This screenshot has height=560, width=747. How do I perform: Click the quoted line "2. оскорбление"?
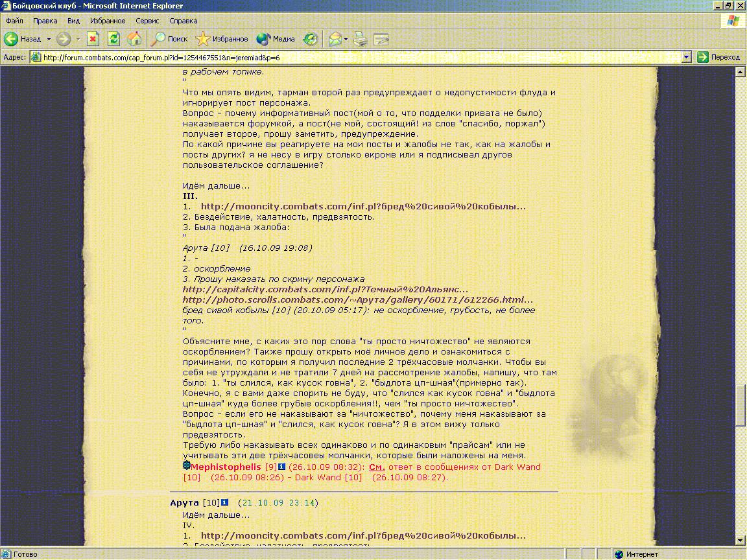click(217, 268)
